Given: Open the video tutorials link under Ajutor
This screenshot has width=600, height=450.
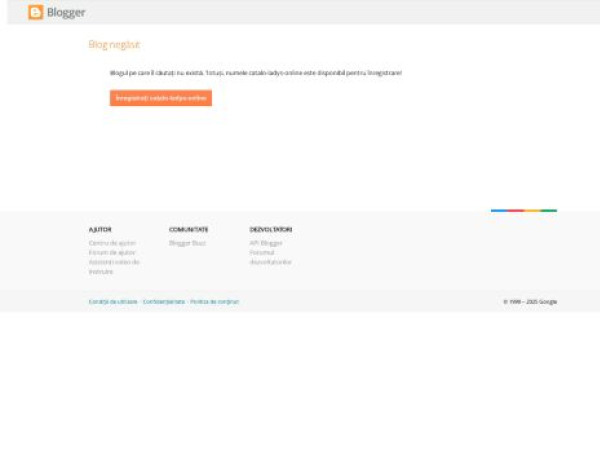Looking at the screenshot, I should pyautogui.click(x=113, y=266).
